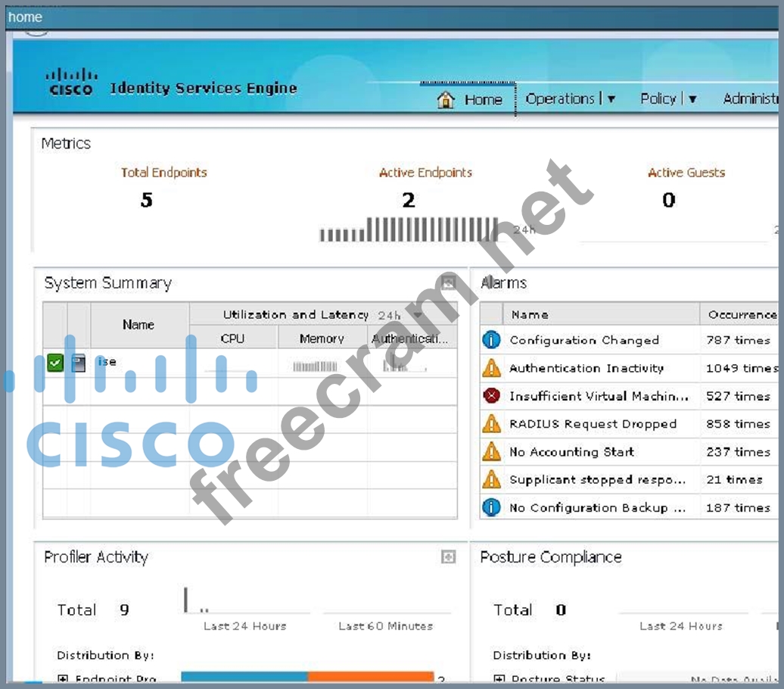Open the ise node link

(107, 362)
